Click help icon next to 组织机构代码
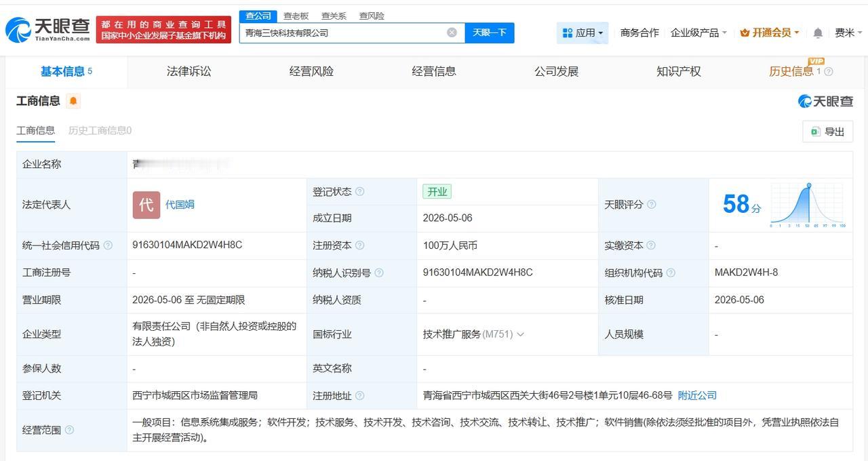 pos(671,273)
